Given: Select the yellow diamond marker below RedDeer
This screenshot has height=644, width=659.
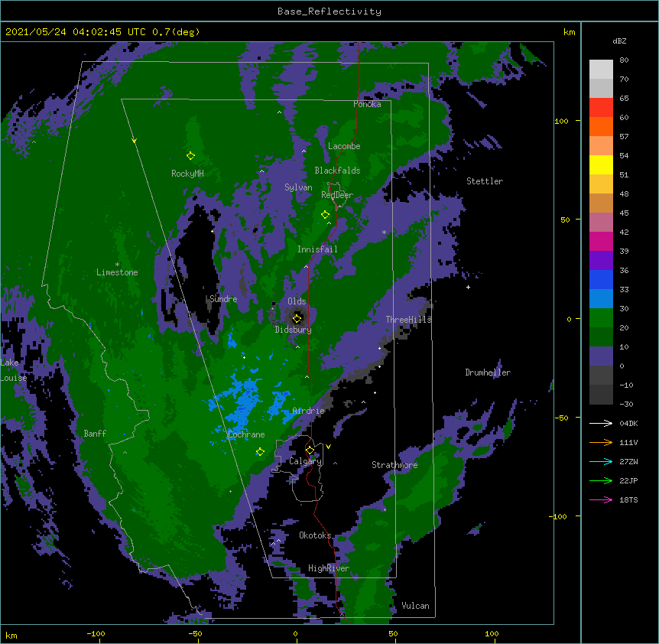Looking at the screenshot, I should [x=325, y=215].
